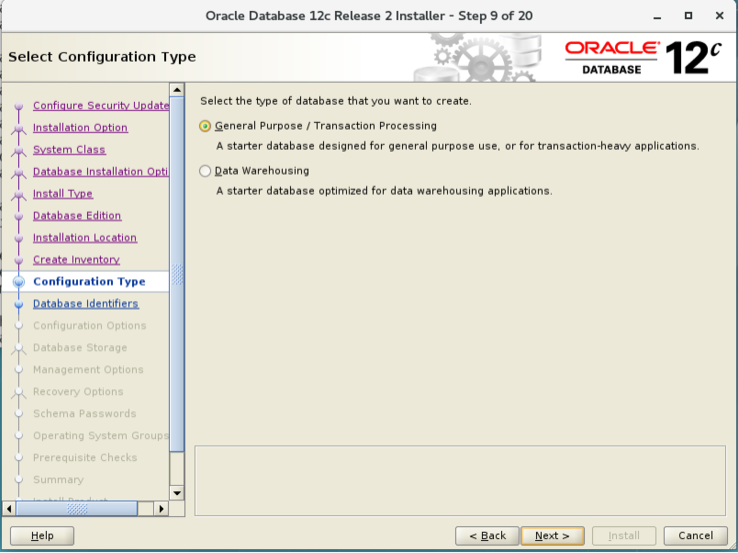The height and width of the screenshot is (553, 738).
Task: Click the disabled Summary step text
Action: tap(58, 480)
